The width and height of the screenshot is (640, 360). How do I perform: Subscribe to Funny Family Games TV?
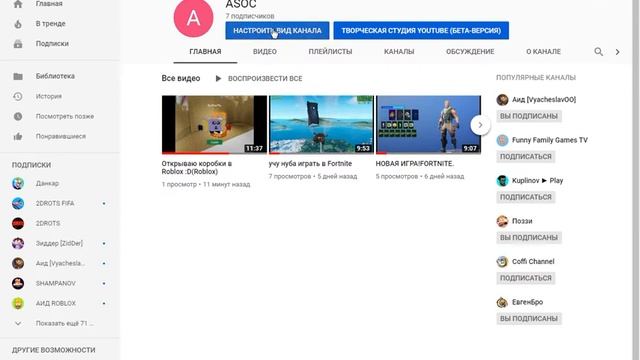pos(526,156)
